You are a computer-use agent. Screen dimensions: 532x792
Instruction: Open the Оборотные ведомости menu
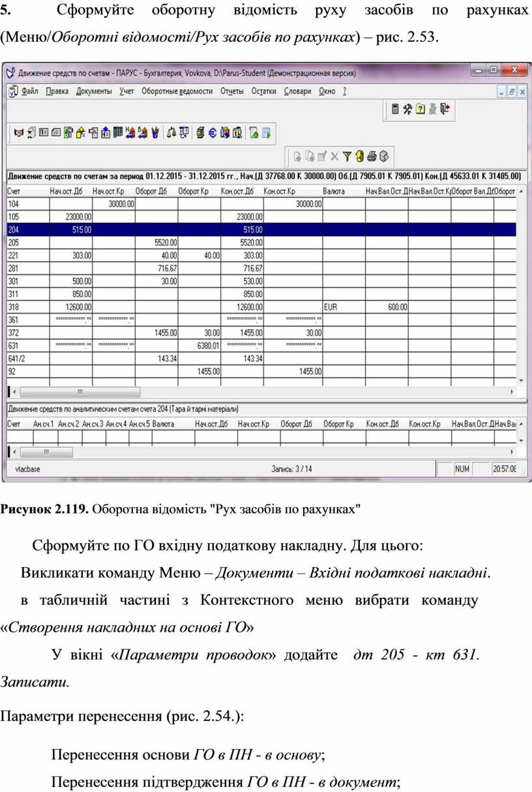[x=177, y=91]
